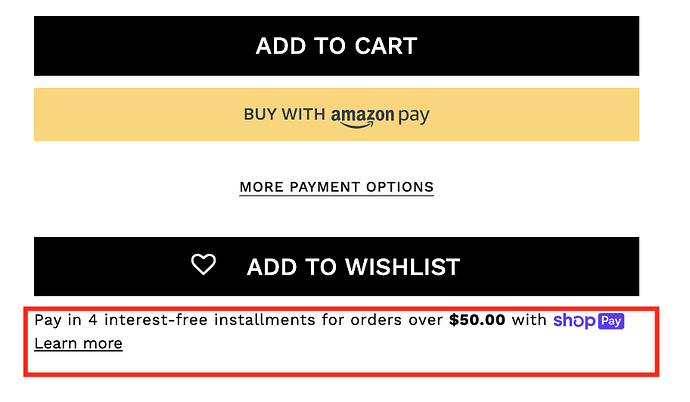This screenshot has width=690, height=402.
Task: Click the word "OPTIONS" in the payment link
Action: 400,187
